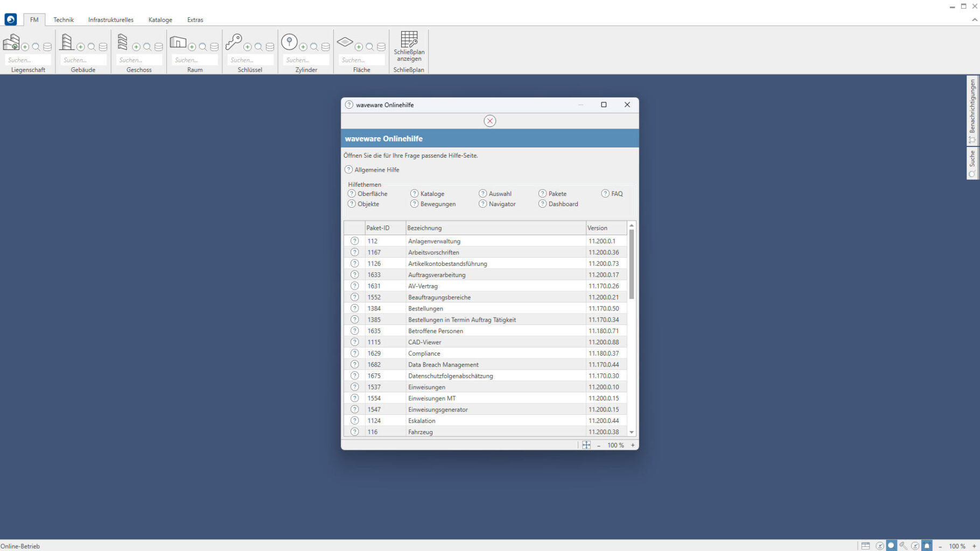Image resolution: width=980 pixels, height=551 pixels.
Task: Click the Zylinder database list icon
Action: [x=325, y=47]
